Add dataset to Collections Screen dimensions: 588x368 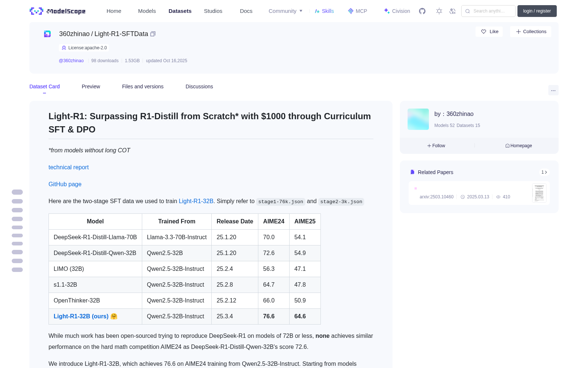click(531, 32)
